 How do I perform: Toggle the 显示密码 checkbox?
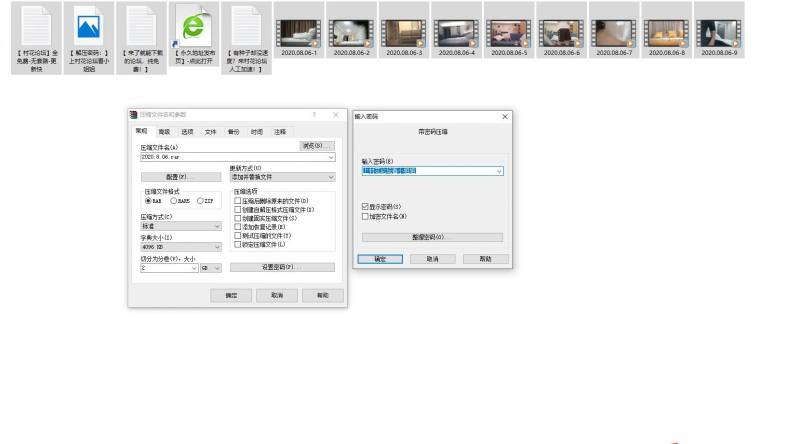(365, 207)
